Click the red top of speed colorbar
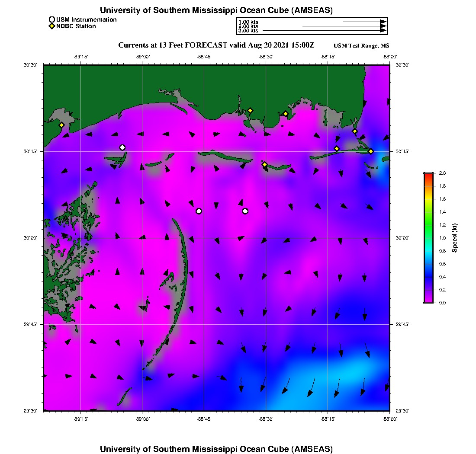Viewport: 476px width, 454px height. point(428,175)
